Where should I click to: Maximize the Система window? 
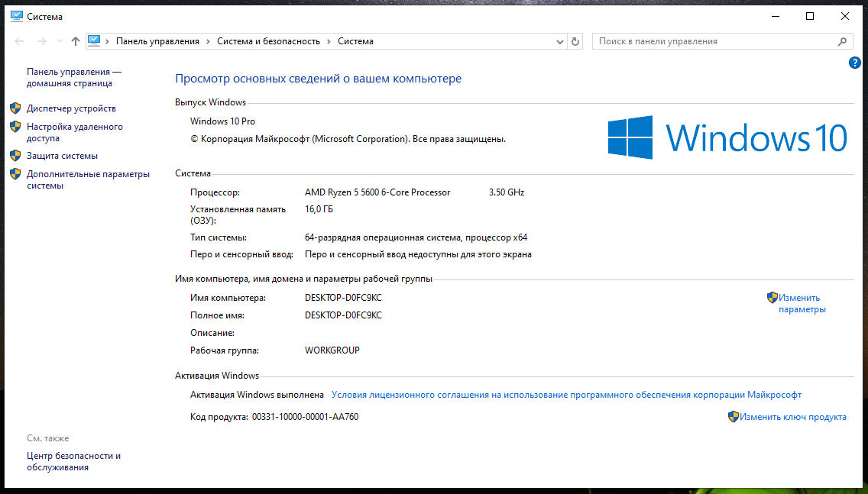point(810,17)
